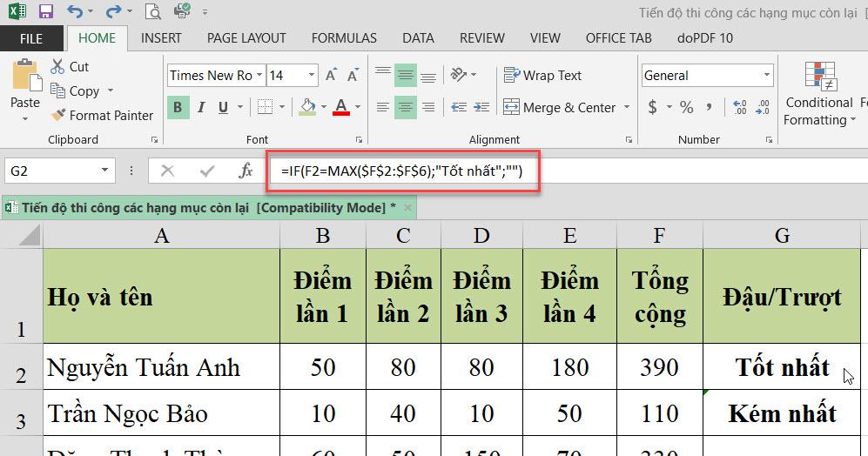
Task: Activate the Format Painter
Action: [x=102, y=115]
